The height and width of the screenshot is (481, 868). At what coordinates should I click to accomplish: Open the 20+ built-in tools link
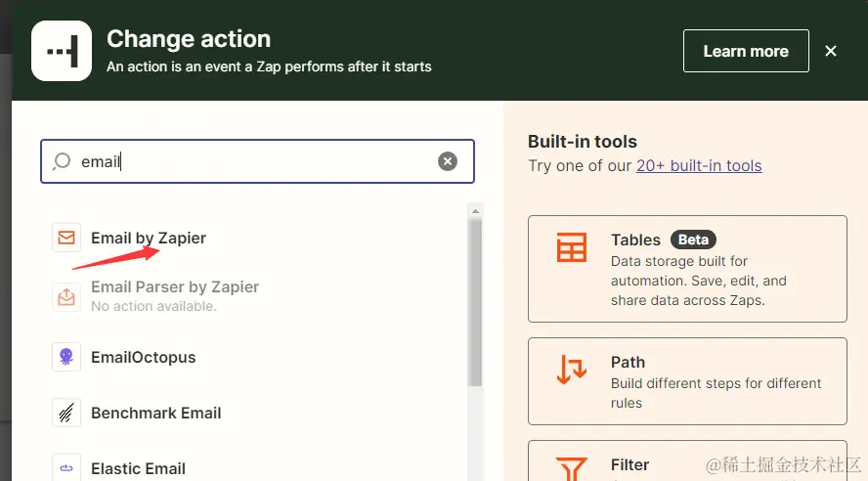tap(699, 165)
